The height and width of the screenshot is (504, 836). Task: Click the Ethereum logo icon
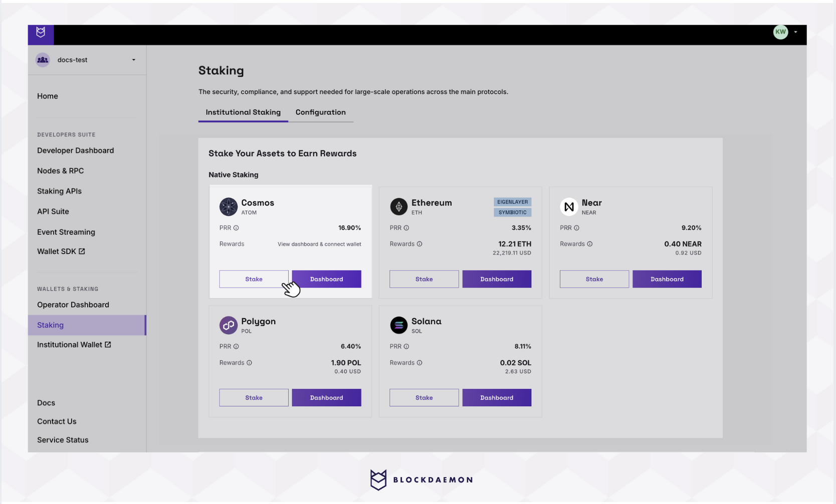coord(399,207)
